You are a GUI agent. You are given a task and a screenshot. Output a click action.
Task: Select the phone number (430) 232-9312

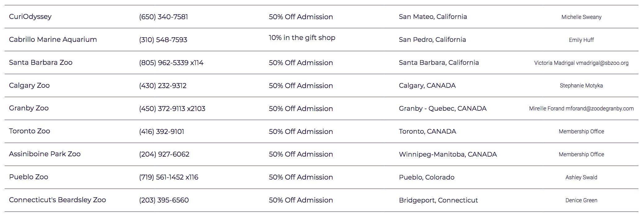[x=163, y=86]
